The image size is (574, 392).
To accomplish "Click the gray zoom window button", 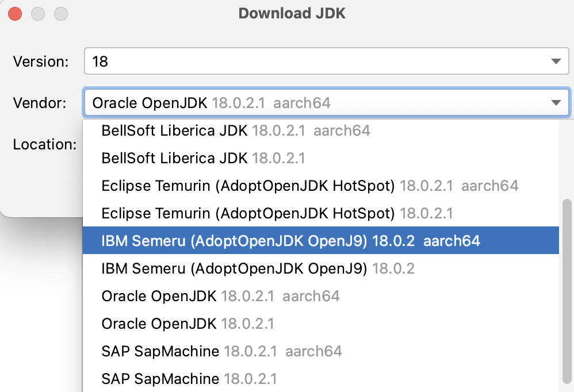I will coord(60,13).
